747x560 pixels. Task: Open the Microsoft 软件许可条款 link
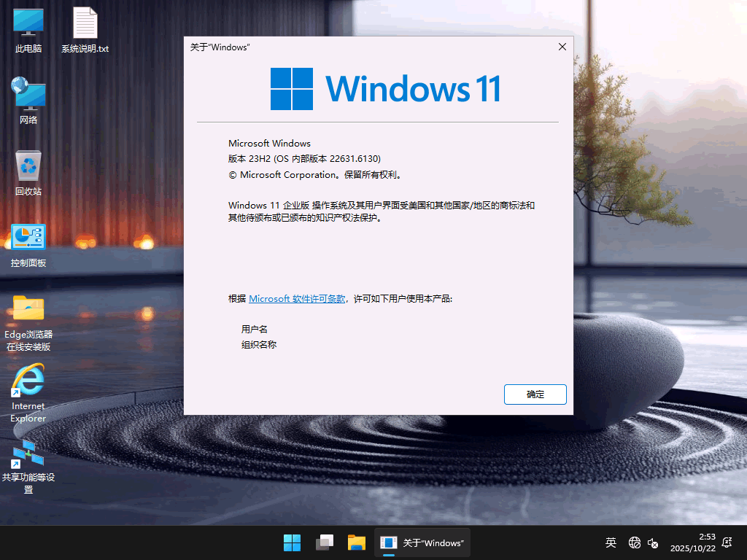297,298
